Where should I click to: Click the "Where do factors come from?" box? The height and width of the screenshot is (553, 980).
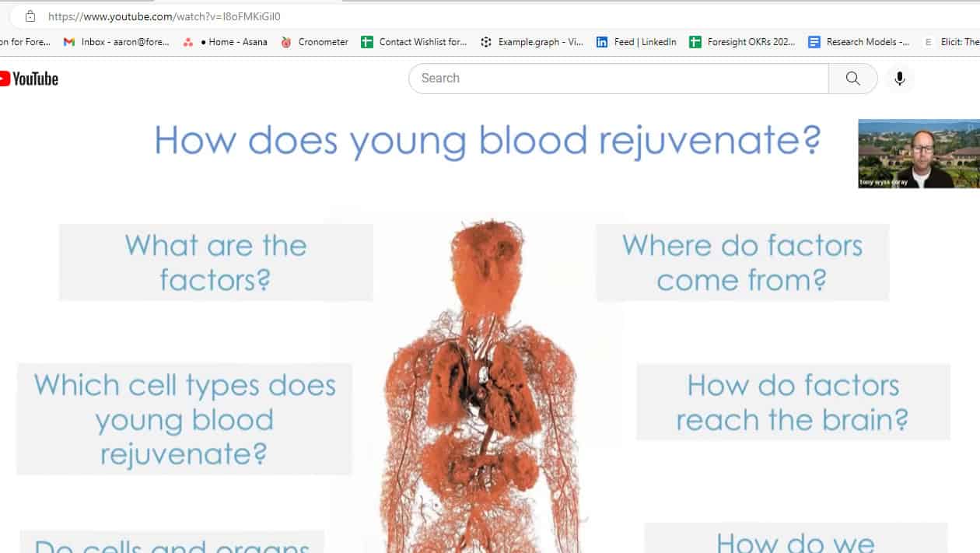[x=742, y=262]
